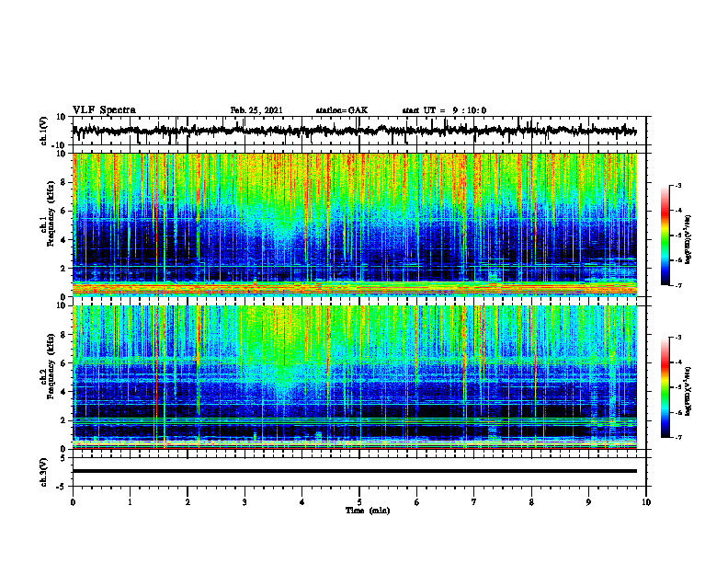Click the time-axis "10" tick label below ch.3
This screenshot has width=728, height=563.
646,502
